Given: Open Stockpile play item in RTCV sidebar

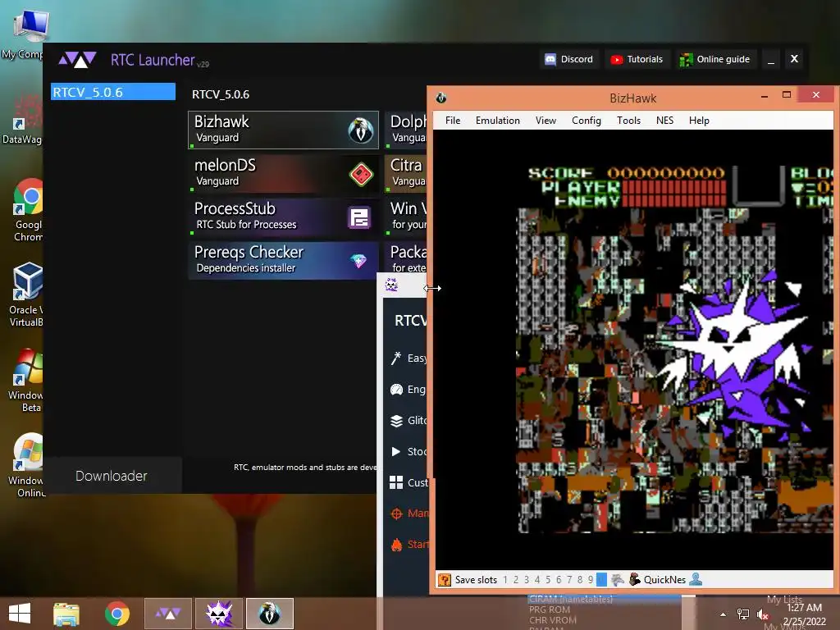Looking at the screenshot, I should (409, 452).
